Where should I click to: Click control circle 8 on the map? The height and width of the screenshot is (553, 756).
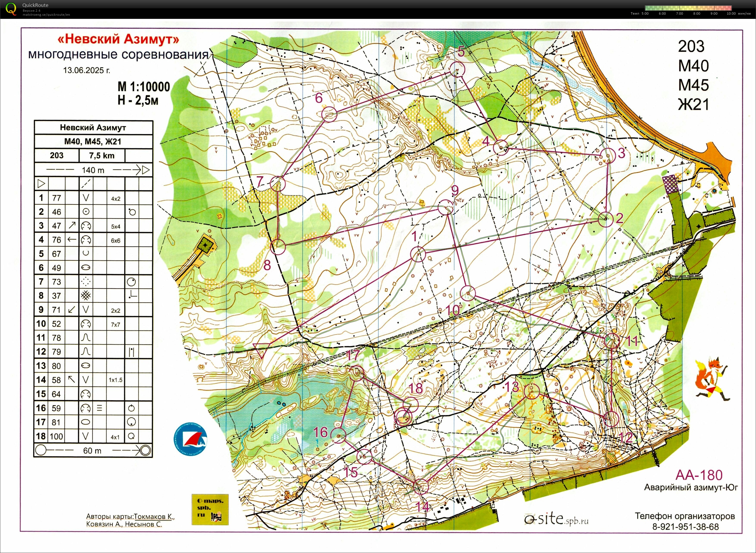click(x=278, y=247)
